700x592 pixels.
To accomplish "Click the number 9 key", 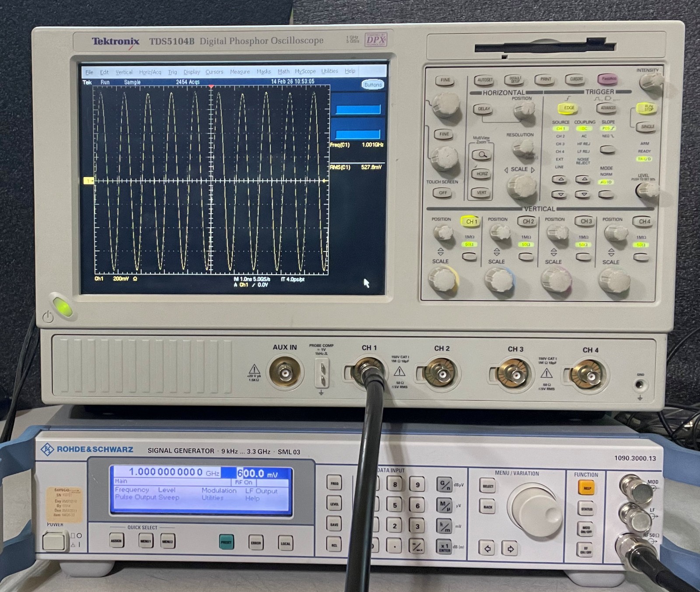I will 417,484.
